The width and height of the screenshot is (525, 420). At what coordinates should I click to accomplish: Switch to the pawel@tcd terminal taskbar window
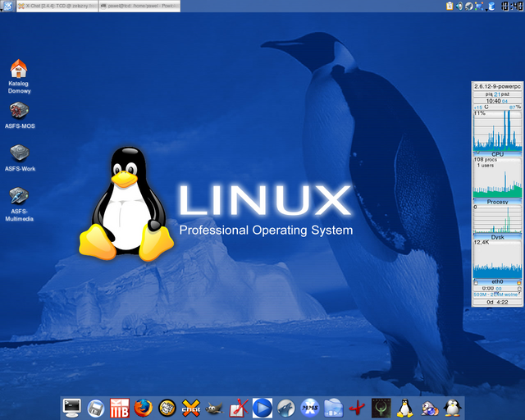click(139, 6)
